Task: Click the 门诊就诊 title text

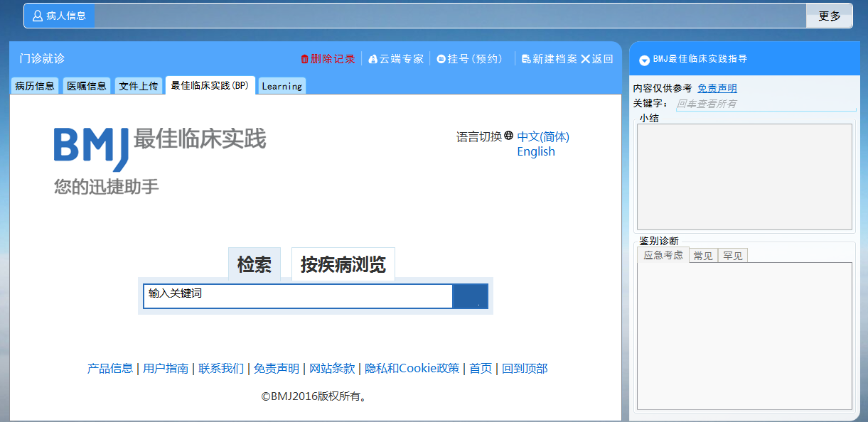Action: [x=42, y=59]
